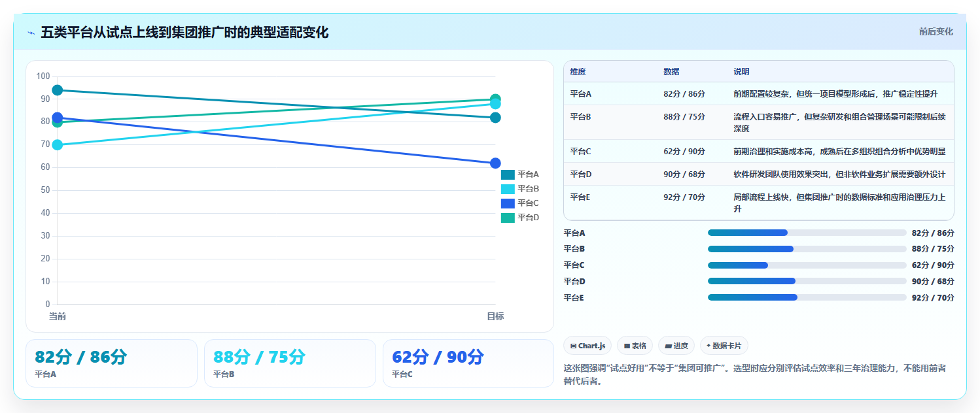
Task: Click 平台B's cyan point at 当前
Action: click(58, 145)
